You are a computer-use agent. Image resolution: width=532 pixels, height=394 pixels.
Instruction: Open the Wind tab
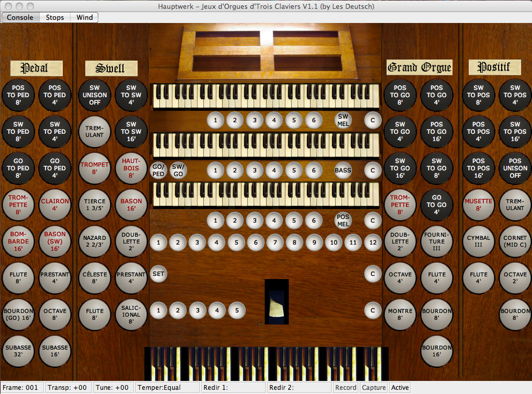85,17
